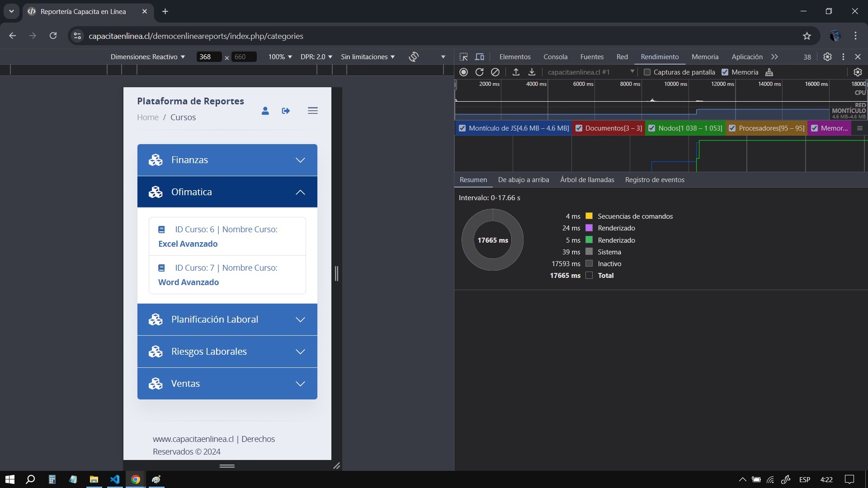Open performance capture settings gear

click(858, 72)
